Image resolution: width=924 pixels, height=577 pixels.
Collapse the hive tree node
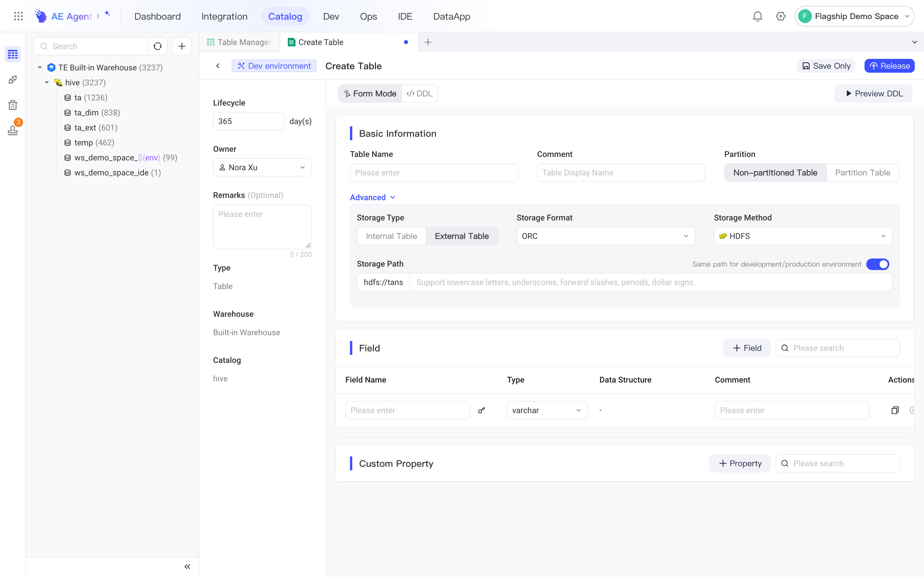pyautogui.click(x=46, y=83)
